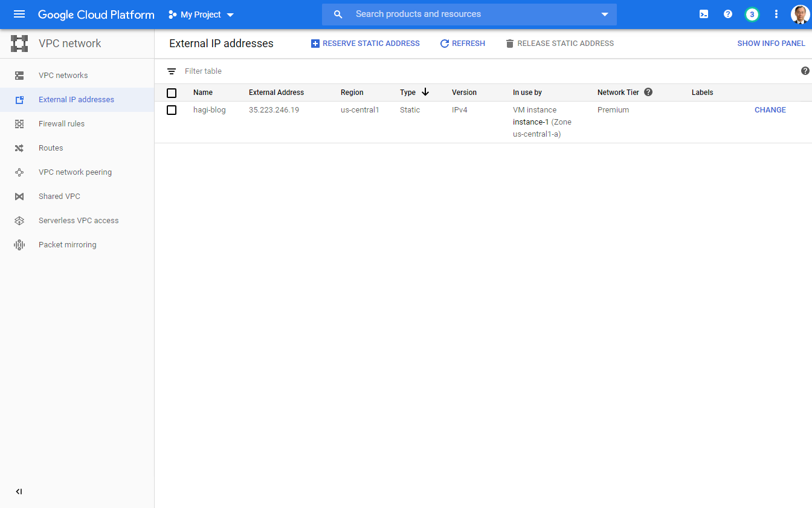Image resolution: width=812 pixels, height=508 pixels.
Task: Click the 35.223.246.19 address cell
Action: (x=274, y=110)
